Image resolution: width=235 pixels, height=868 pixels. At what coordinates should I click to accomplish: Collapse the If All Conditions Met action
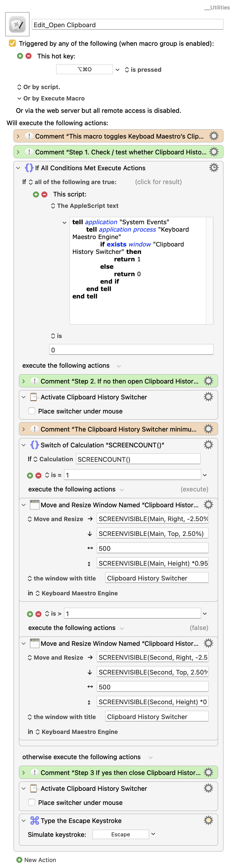point(18,168)
